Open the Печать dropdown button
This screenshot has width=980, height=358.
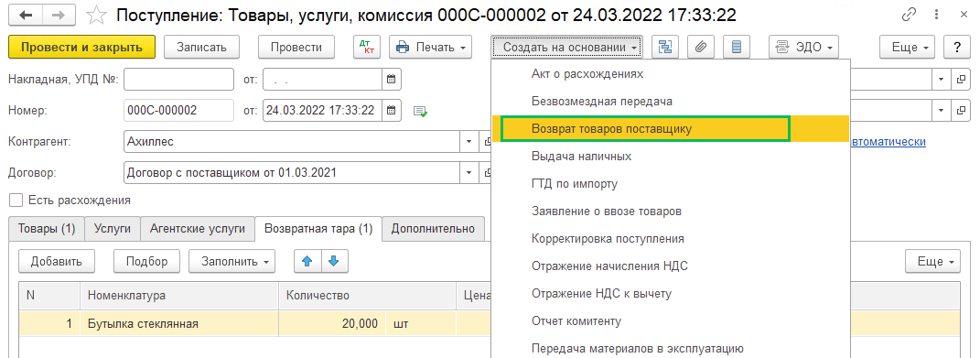click(x=430, y=47)
